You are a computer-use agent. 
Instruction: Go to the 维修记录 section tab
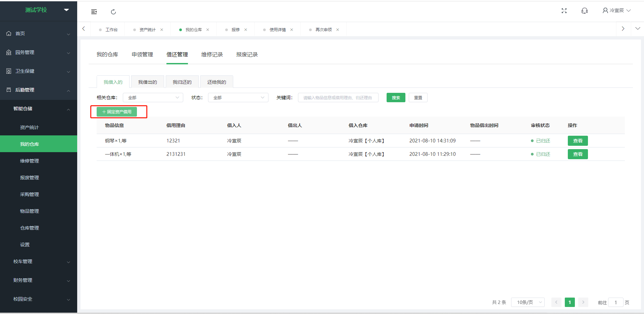[x=212, y=55]
